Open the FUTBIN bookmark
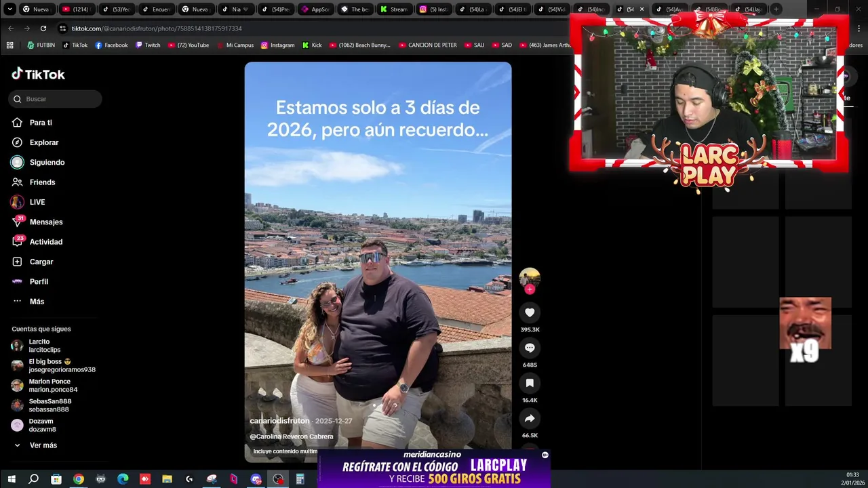Screen dimensions: 868x488 click(x=41, y=45)
